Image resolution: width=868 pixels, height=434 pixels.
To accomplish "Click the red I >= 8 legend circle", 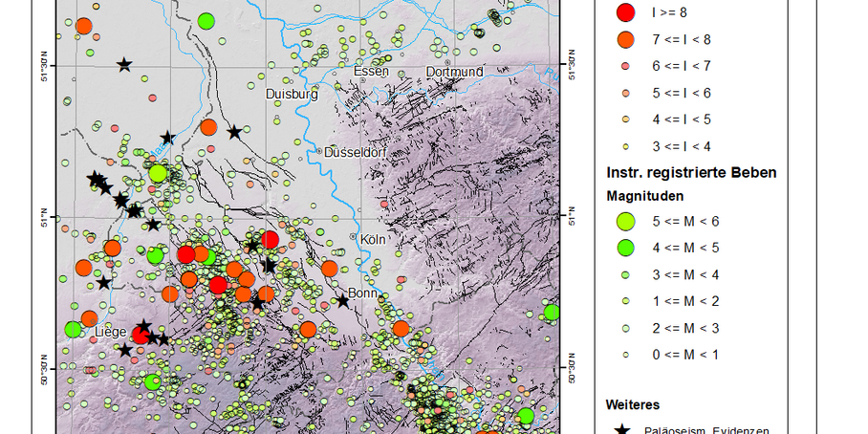I will coord(625,12).
